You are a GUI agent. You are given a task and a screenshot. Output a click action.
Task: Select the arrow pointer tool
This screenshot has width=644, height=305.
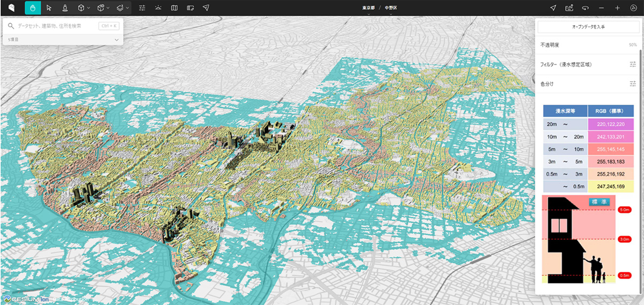click(x=49, y=8)
